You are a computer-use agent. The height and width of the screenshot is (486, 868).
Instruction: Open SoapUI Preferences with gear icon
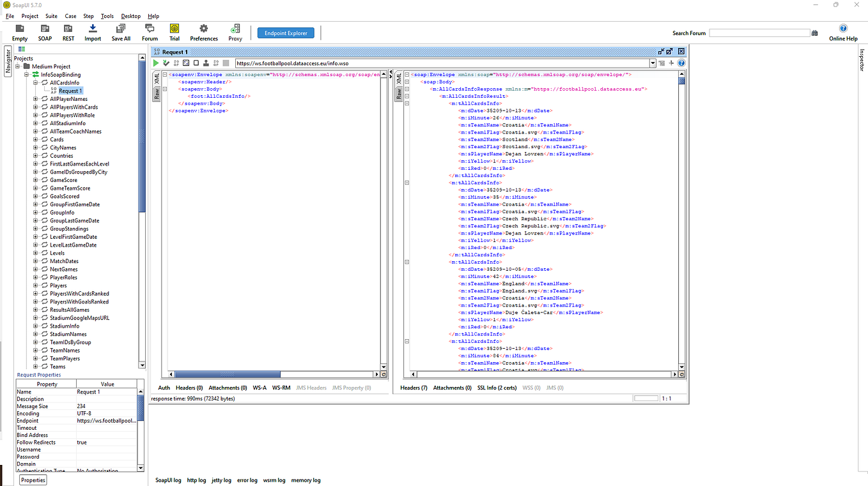point(203,29)
